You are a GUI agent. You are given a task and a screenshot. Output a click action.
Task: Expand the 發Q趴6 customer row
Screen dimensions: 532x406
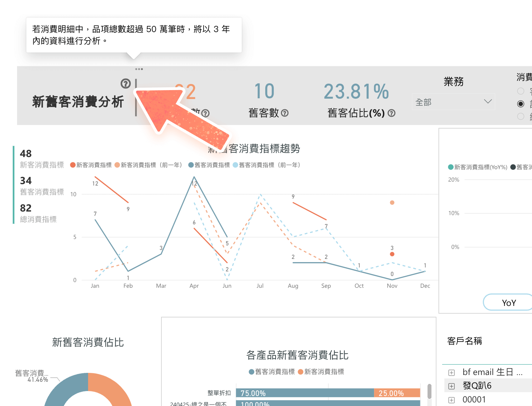pyautogui.click(x=451, y=386)
